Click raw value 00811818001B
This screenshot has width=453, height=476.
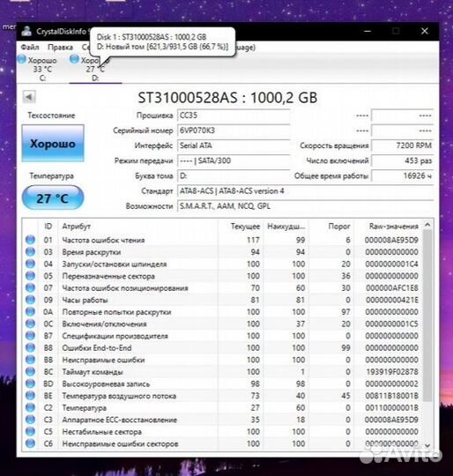391,396
